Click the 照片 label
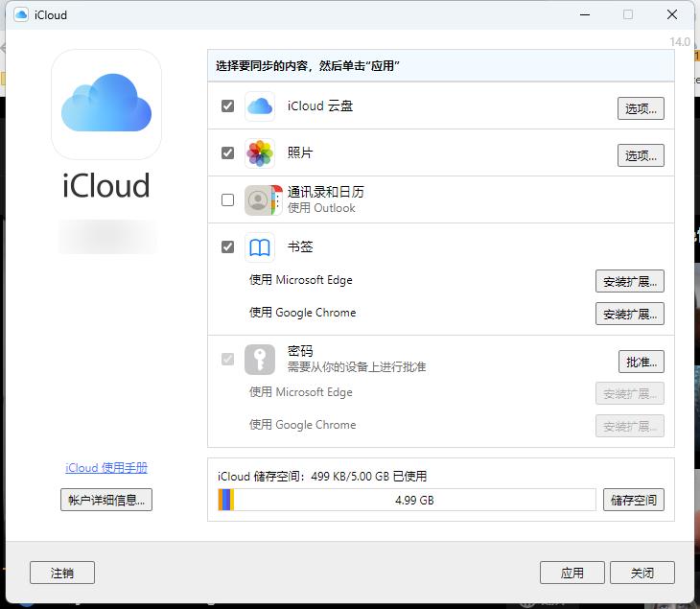The height and width of the screenshot is (609, 700). 300,153
